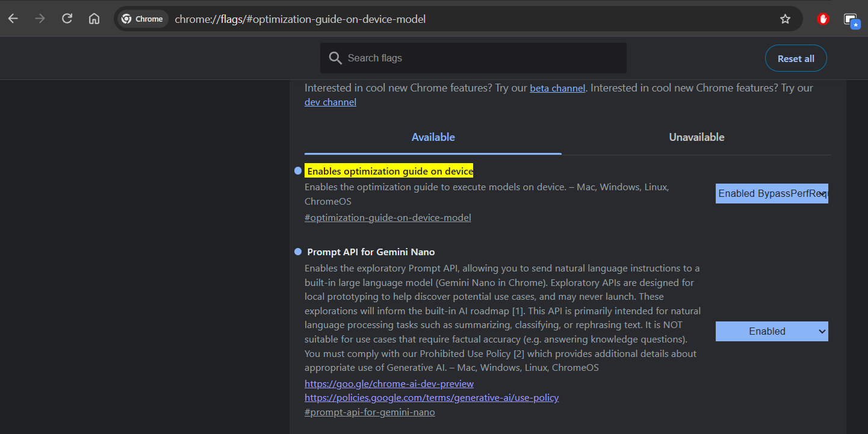This screenshot has height=434, width=868.
Task: Open the extension icon with blue star badge
Action: (x=851, y=20)
